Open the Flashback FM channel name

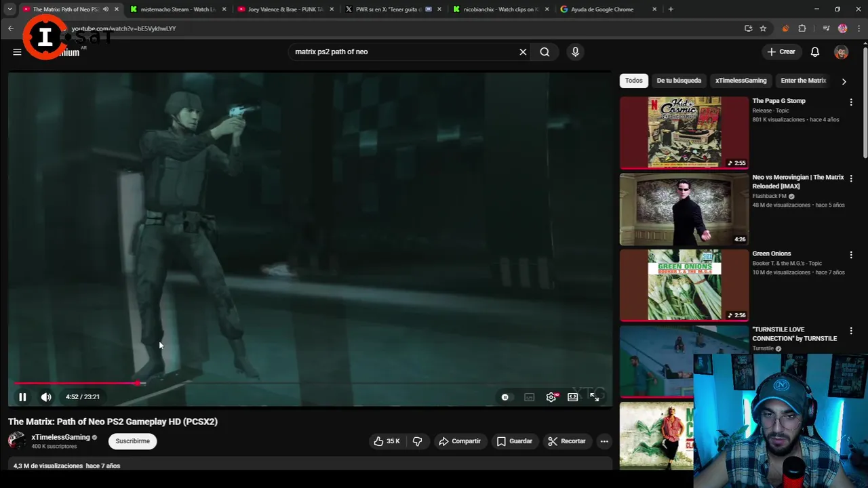tap(769, 196)
